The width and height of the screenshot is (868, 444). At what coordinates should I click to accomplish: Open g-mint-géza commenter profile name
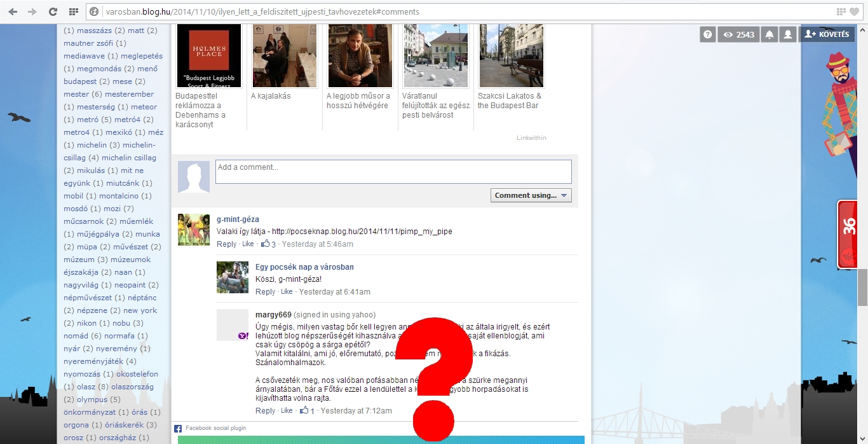pyautogui.click(x=238, y=219)
